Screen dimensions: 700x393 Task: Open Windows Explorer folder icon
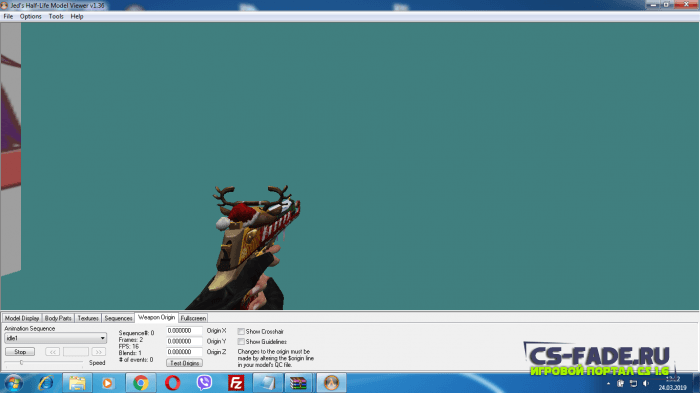point(77,383)
